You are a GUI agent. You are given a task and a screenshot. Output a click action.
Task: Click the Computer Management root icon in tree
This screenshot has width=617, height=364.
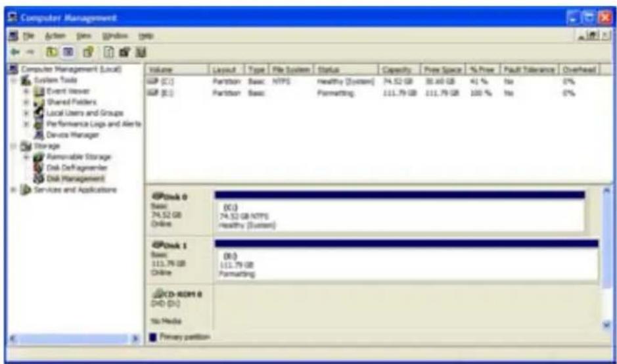pyautogui.click(x=13, y=69)
